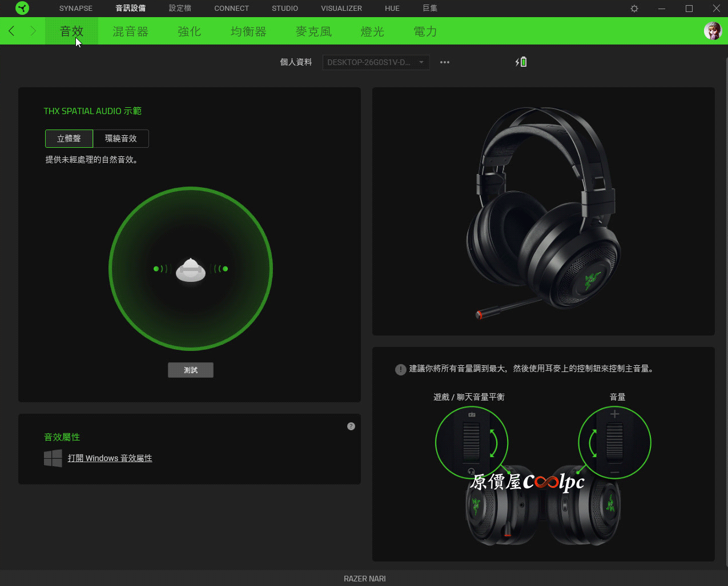Image resolution: width=728 pixels, height=586 pixels.
Task: Maximize the Synapse window
Action: click(x=689, y=9)
